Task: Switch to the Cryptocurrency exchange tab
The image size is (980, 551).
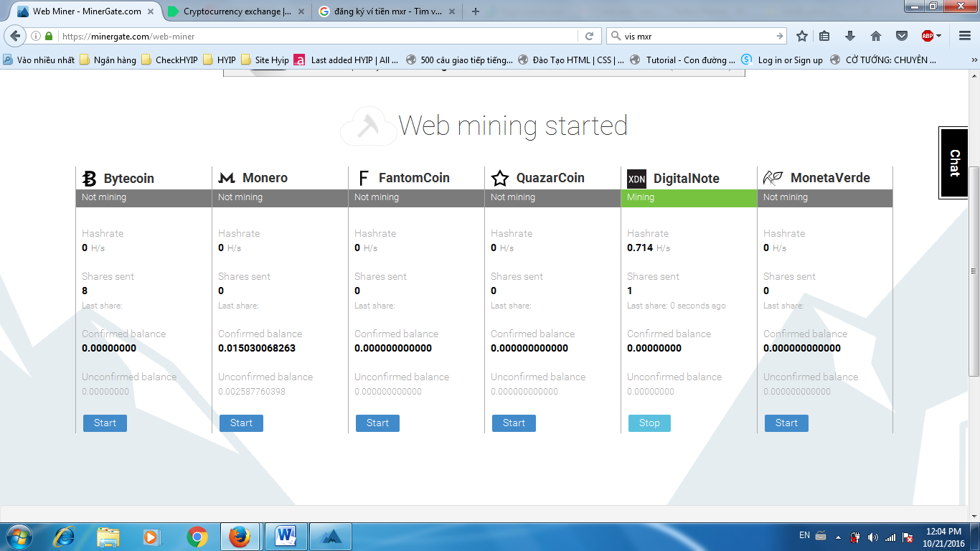Action: pyautogui.click(x=237, y=11)
